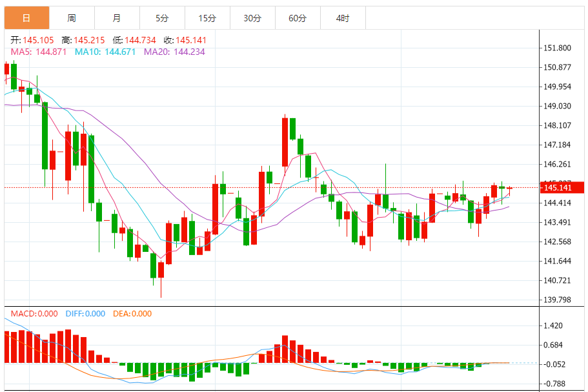
Task: Click the 低: 144.734 low value
Action: point(134,40)
